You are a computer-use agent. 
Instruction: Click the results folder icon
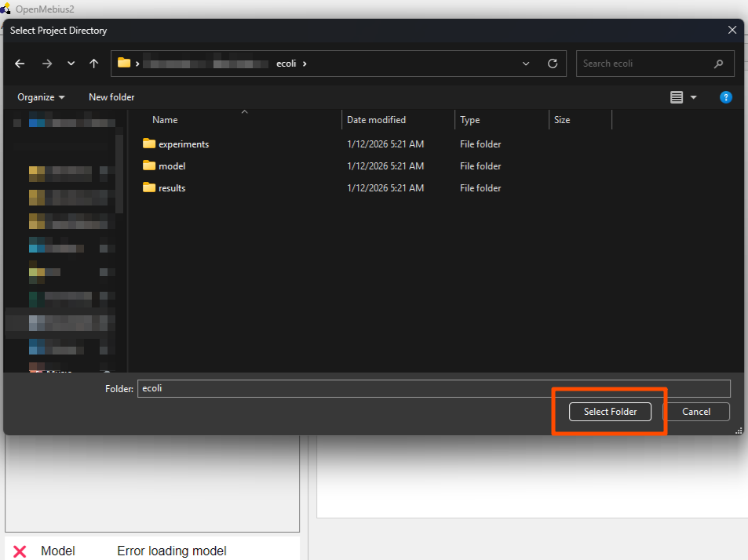tap(149, 187)
